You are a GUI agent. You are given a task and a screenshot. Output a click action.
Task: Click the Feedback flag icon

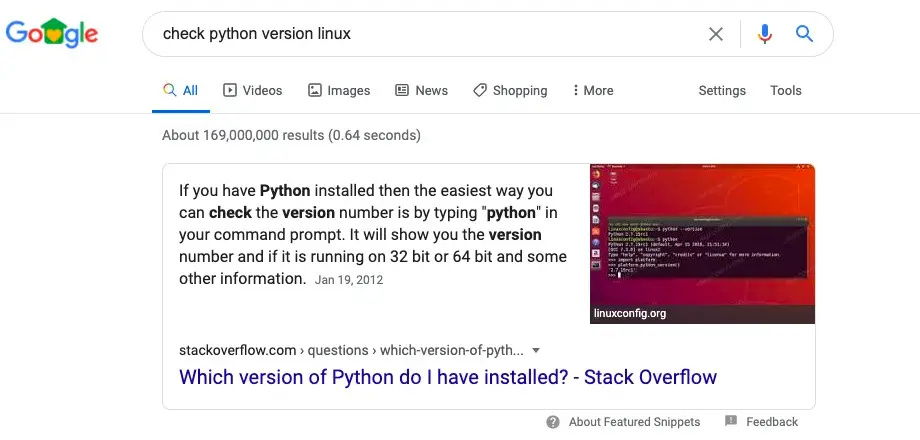coord(731,421)
